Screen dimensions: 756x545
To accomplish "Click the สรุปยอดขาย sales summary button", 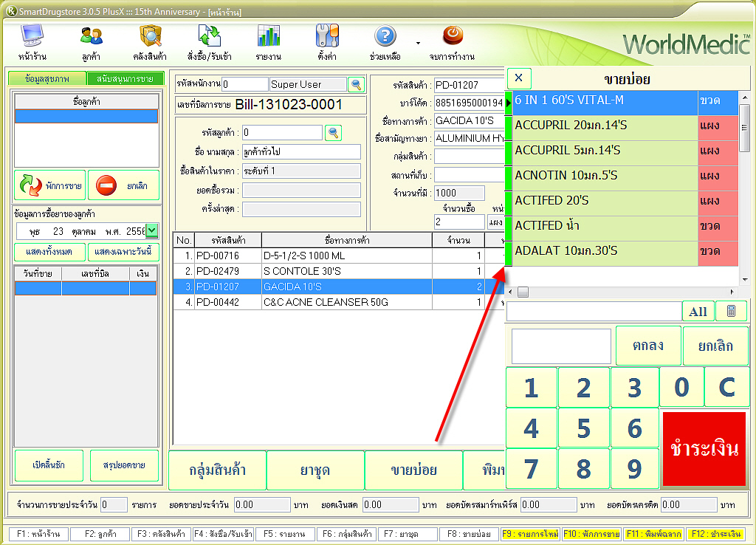I will [124, 465].
